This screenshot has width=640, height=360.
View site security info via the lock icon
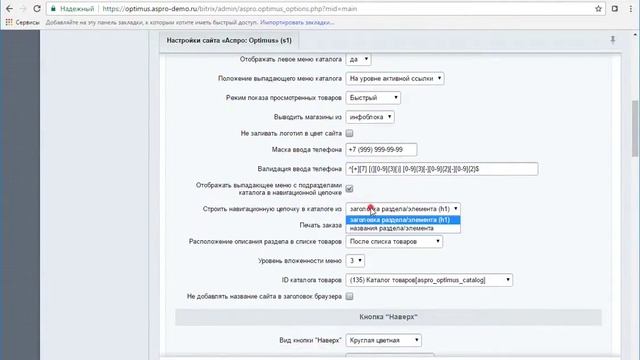(53, 9)
